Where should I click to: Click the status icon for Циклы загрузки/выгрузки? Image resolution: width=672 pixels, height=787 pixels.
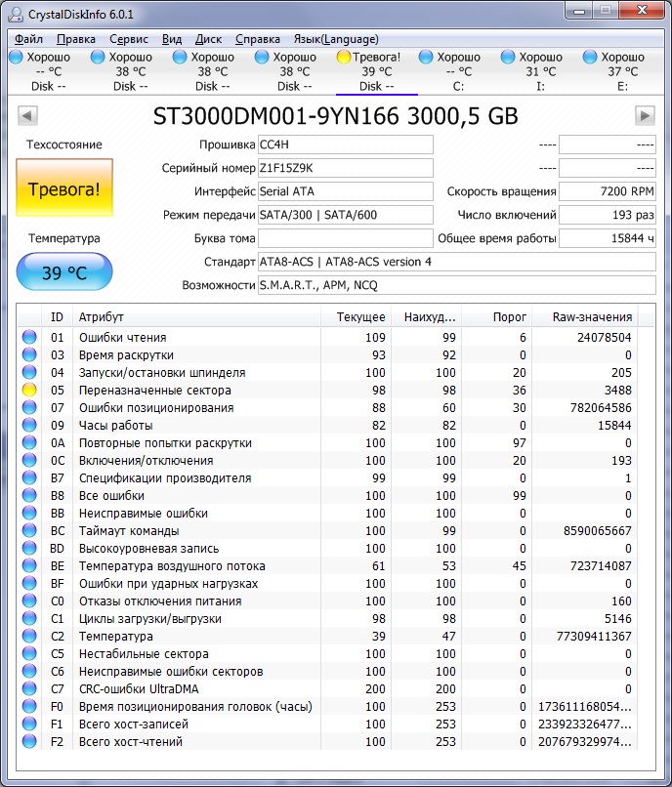(x=29, y=618)
